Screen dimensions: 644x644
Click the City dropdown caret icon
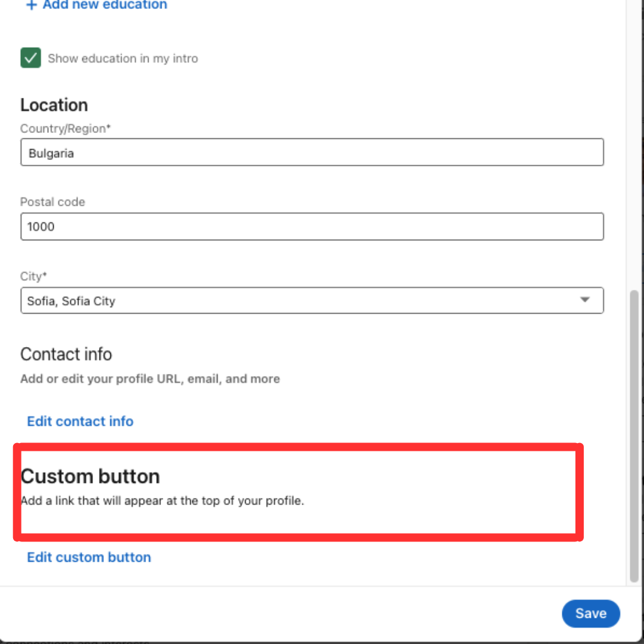pyautogui.click(x=585, y=301)
